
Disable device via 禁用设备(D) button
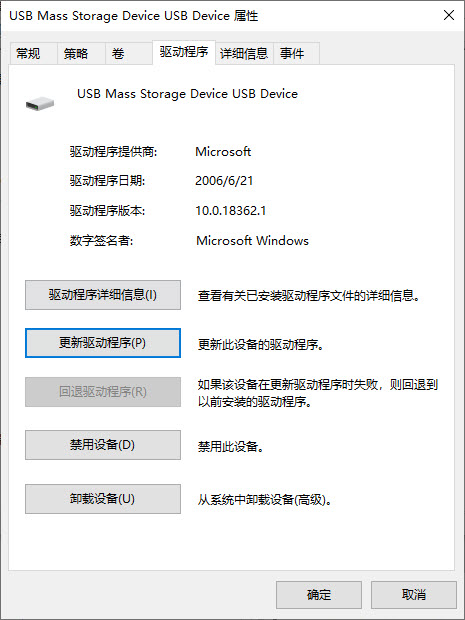point(103,445)
